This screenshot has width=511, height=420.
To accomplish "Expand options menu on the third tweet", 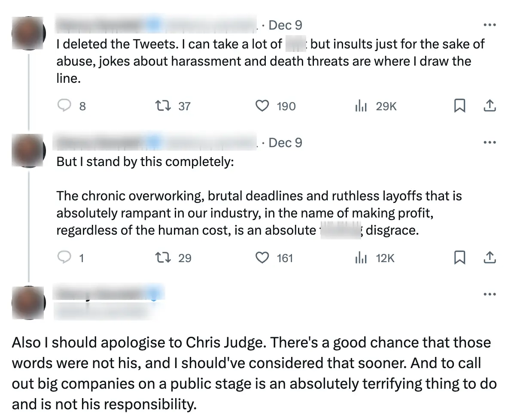I will (x=490, y=293).
